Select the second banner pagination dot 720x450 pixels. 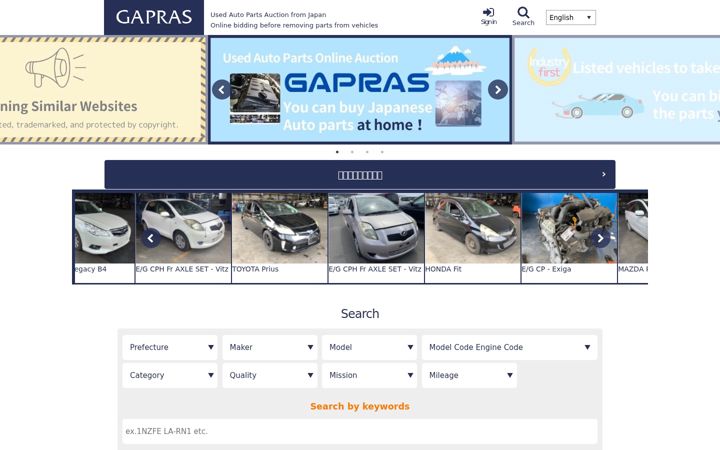(352, 152)
